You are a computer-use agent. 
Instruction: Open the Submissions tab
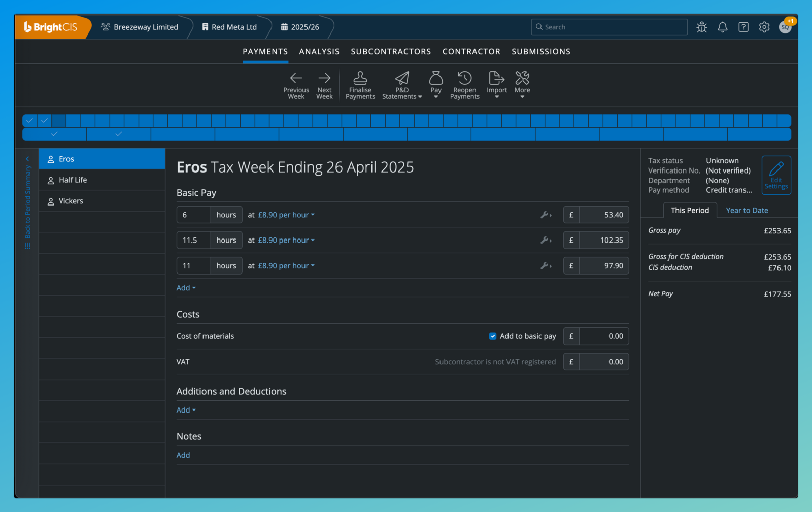coord(541,52)
